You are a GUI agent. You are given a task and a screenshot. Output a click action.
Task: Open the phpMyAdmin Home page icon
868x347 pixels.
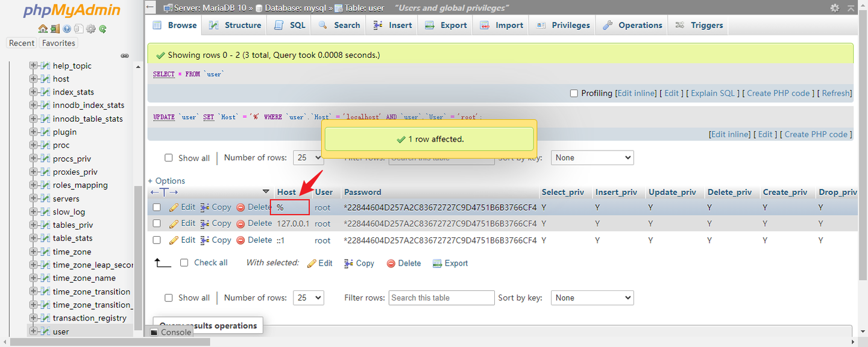tap(43, 28)
